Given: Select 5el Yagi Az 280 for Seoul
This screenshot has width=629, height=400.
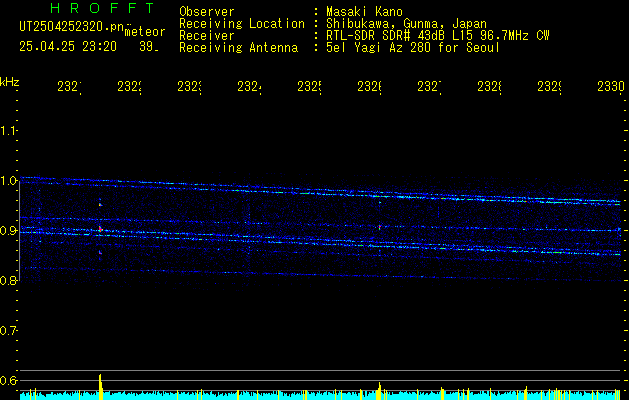Looking at the screenshot, I should [x=413, y=48].
